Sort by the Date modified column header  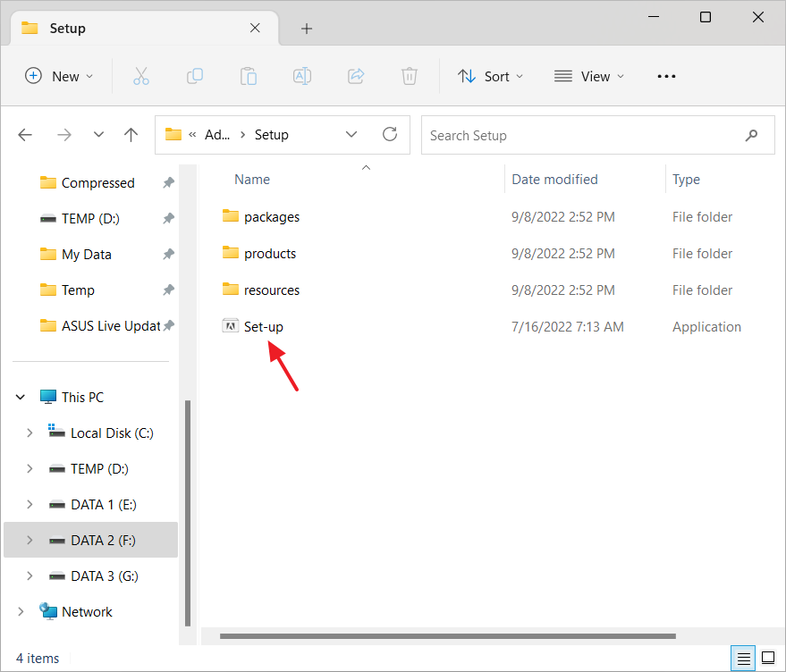pyautogui.click(x=554, y=180)
